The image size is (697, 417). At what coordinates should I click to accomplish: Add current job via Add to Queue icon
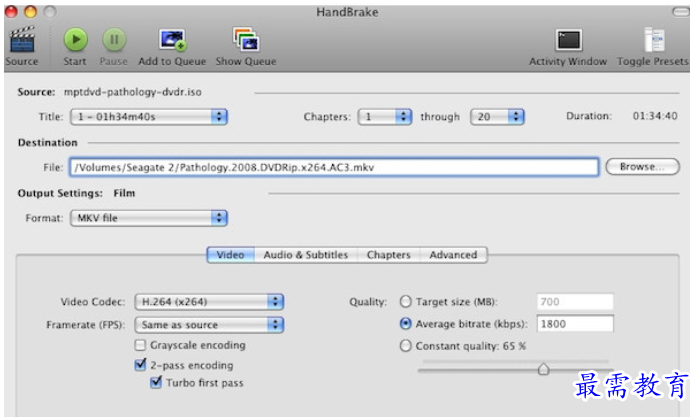[x=172, y=40]
